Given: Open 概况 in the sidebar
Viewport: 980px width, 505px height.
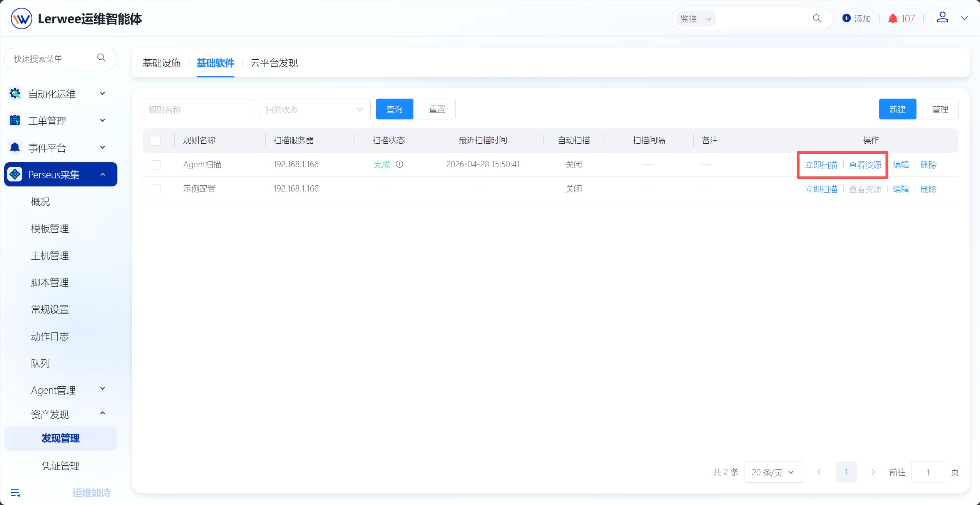Looking at the screenshot, I should 40,201.
